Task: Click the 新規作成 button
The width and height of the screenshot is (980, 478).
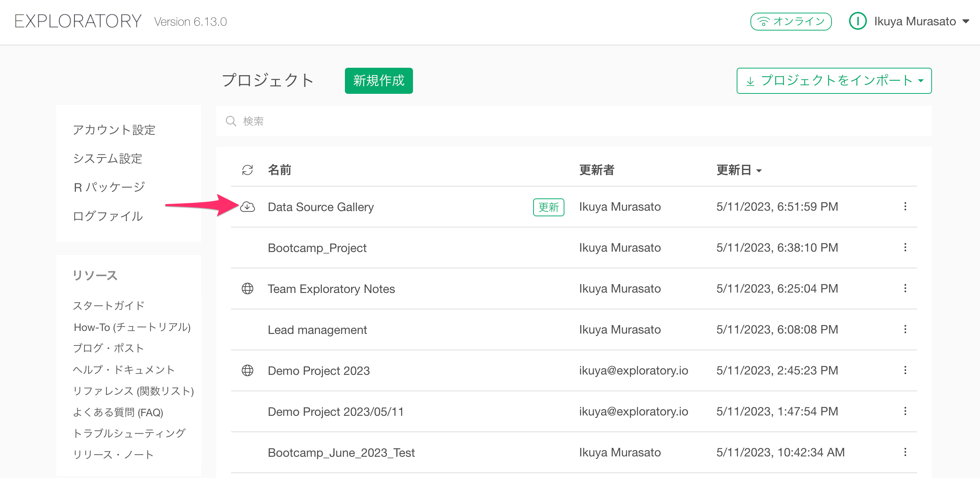Action: [378, 81]
